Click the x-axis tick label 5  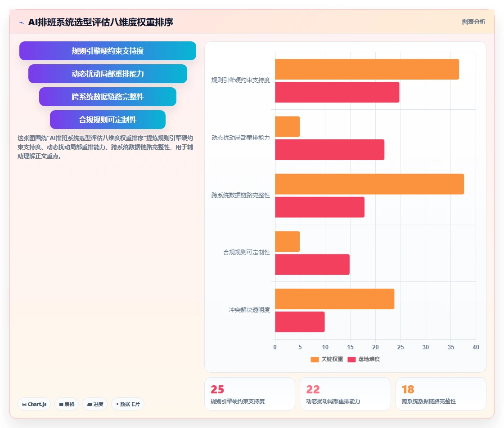coord(300,347)
